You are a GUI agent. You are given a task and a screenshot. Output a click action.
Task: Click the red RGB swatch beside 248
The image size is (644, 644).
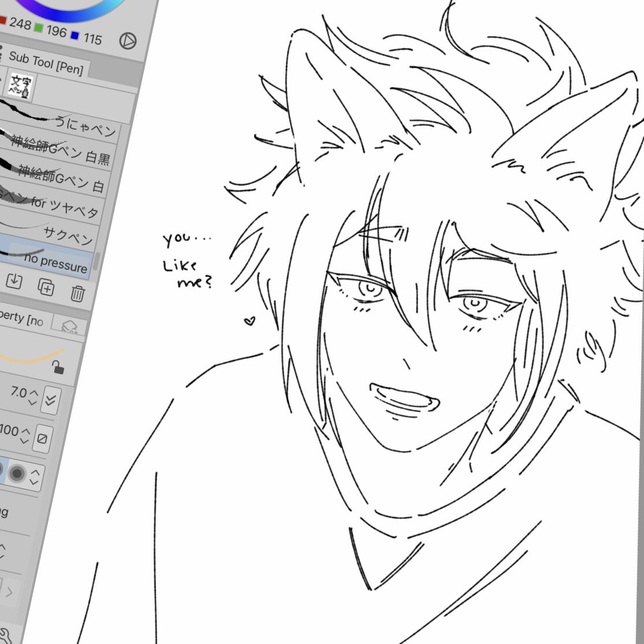[x=2, y=20]
